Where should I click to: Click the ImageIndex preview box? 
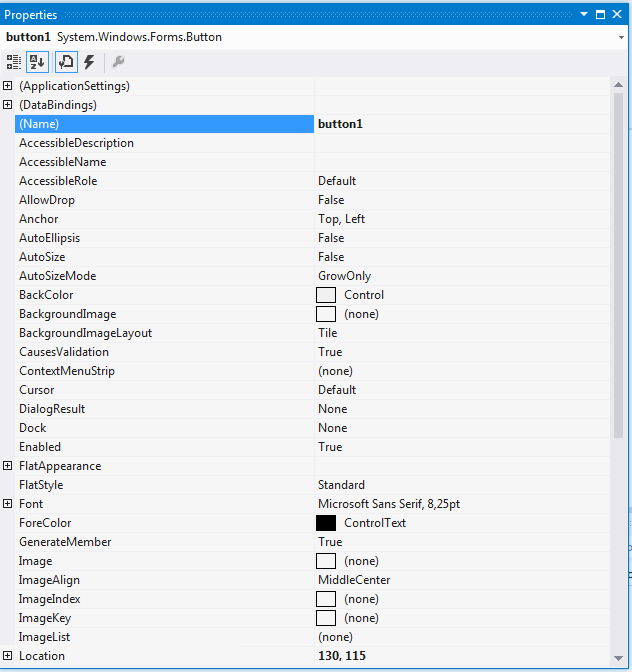[x=326, y=599]
